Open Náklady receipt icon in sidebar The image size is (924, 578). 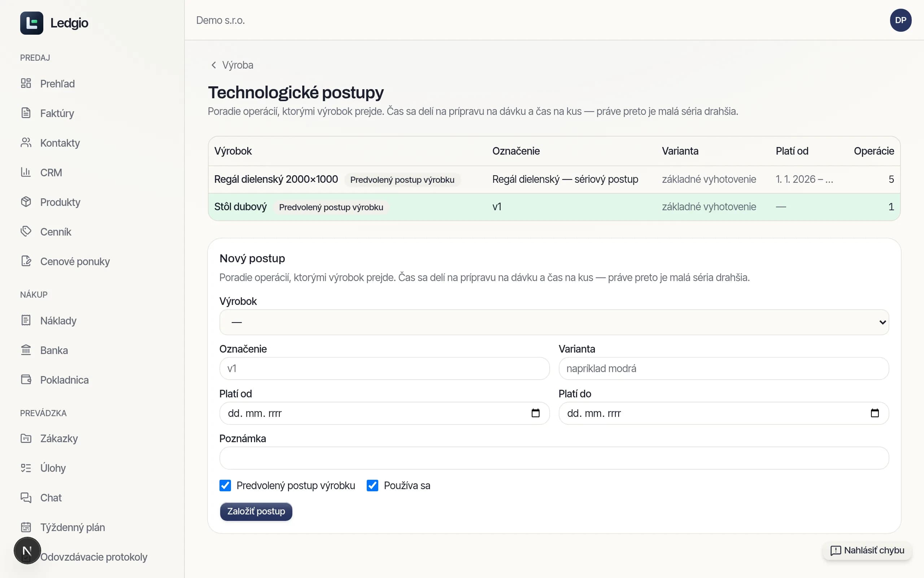point(26,320)
